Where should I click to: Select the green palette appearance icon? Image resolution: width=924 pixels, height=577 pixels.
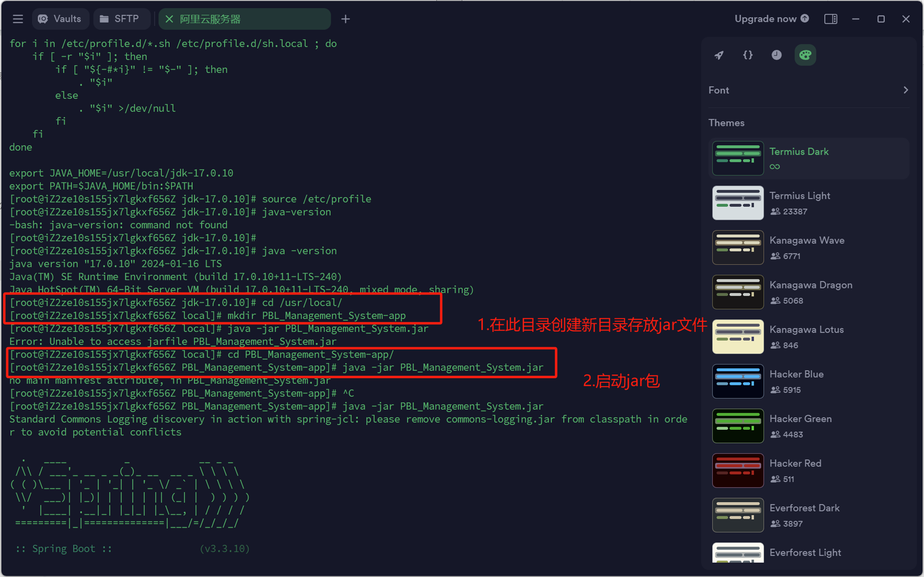tap(805, 55)
